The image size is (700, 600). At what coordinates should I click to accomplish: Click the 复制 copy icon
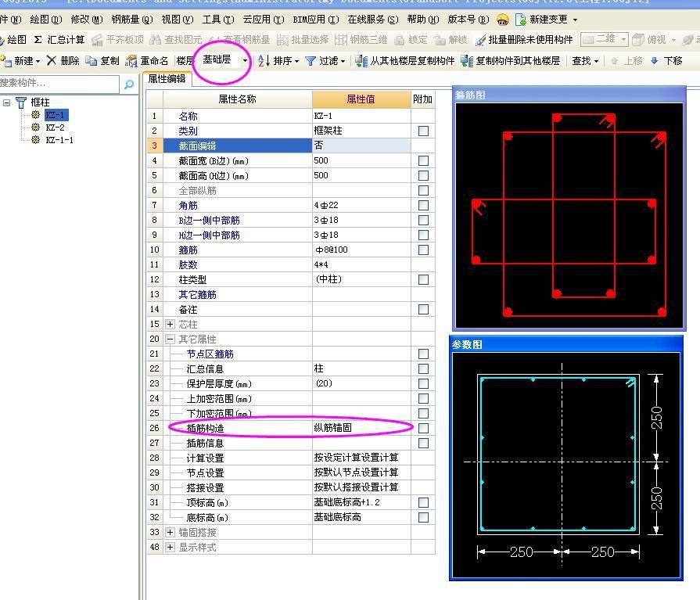(x=91, y=61)
